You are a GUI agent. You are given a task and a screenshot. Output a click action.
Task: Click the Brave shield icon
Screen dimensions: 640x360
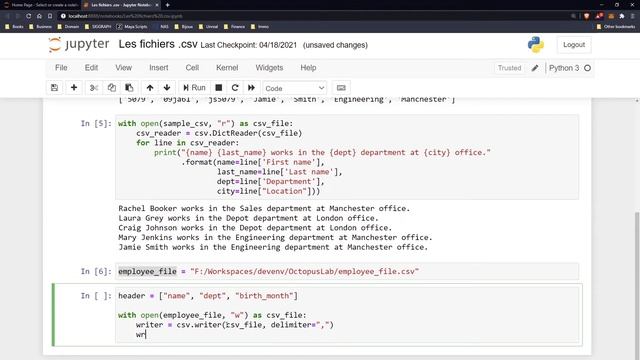point(587,16)
